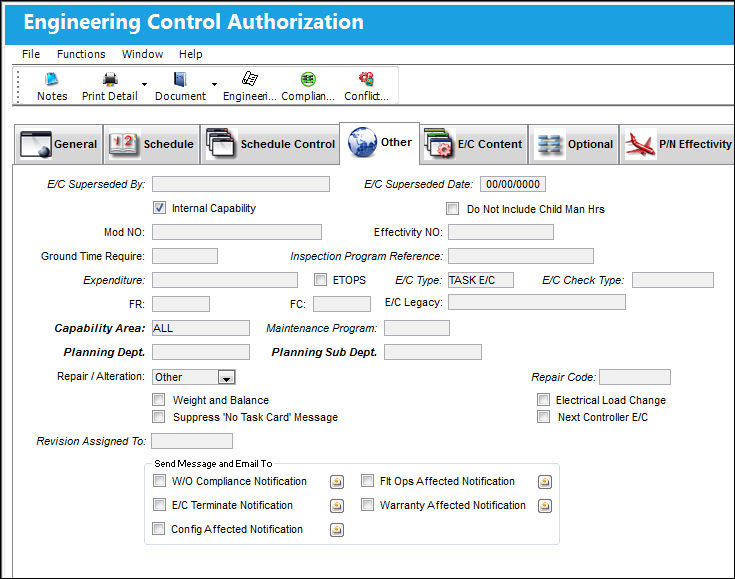Check Flt Ops Affected Notification checkbox
The width and height of the screenshot is (735, 579).
pyautogui.click(x=368, y=481)
